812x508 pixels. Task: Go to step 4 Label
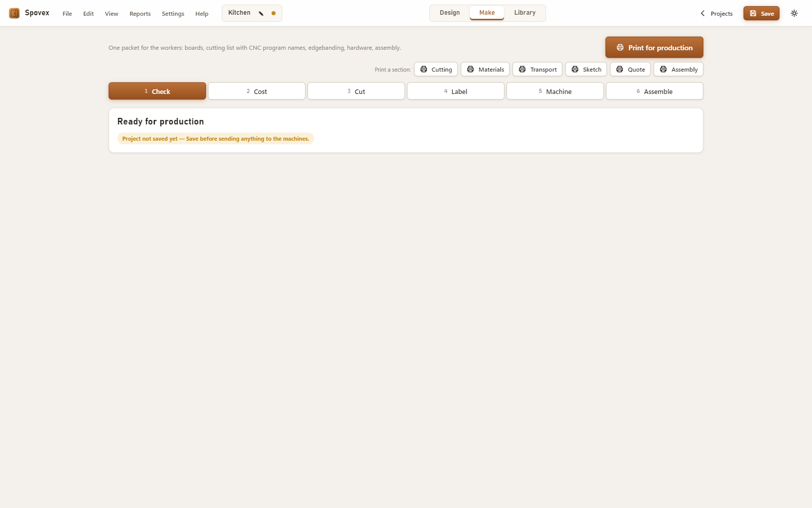[456, 91]
